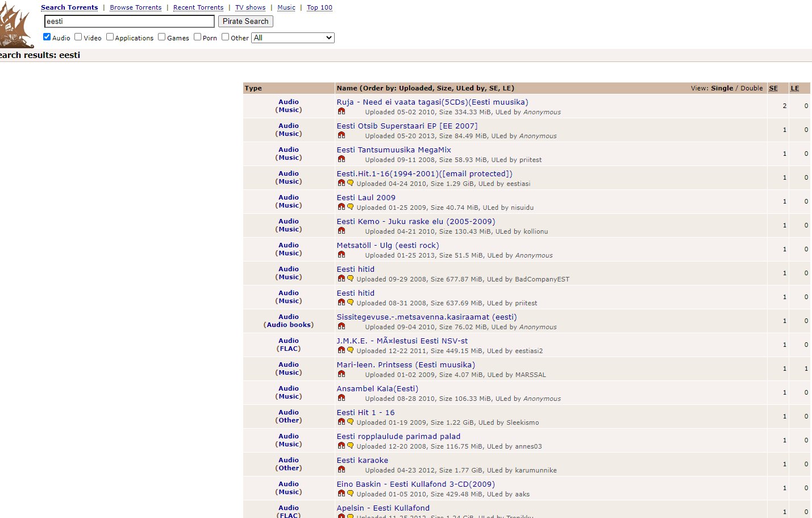Open magnet link for Eesti Kemo - Juku raske elu

pos(342,231)
